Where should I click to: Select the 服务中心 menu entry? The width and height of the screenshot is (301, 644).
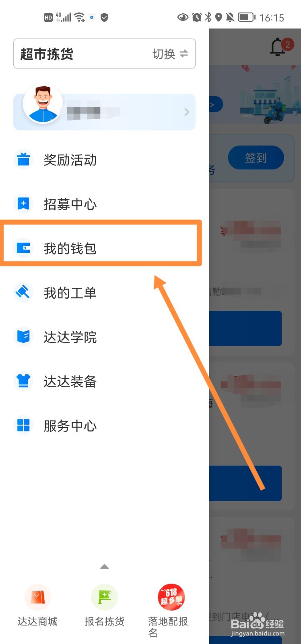tap(104, 425)
